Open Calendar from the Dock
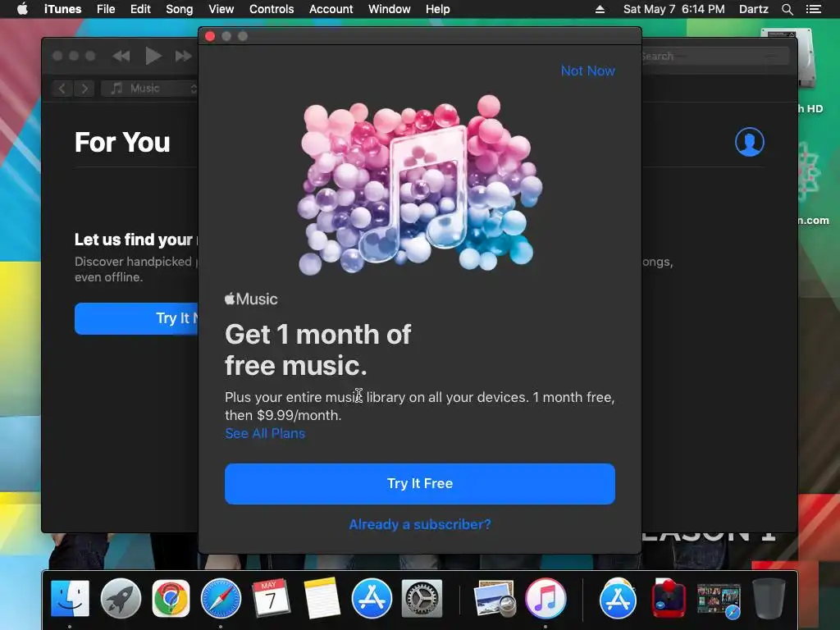840x630 pixels. [271, 597]
